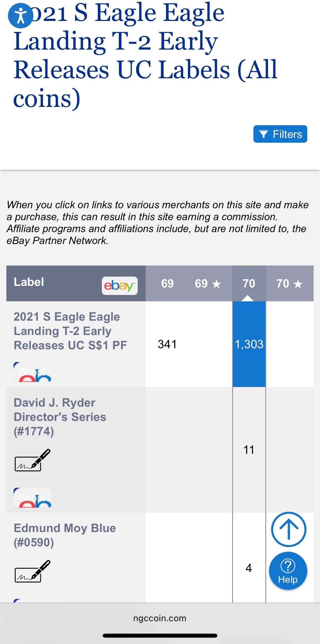Screen dimensions: 320x644
Task: Click the eBay Shop icon under Eagle Landing label
Action: (32, 372)
